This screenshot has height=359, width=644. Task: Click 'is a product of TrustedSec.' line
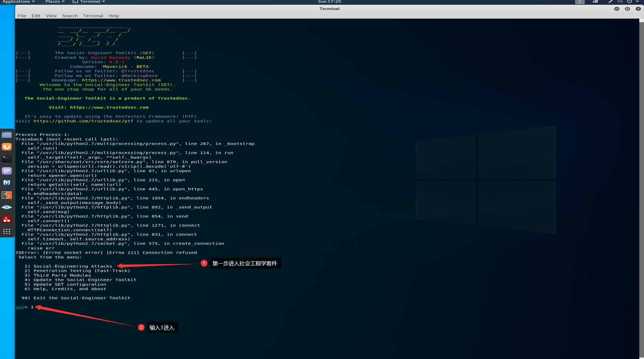pos(108,98)
